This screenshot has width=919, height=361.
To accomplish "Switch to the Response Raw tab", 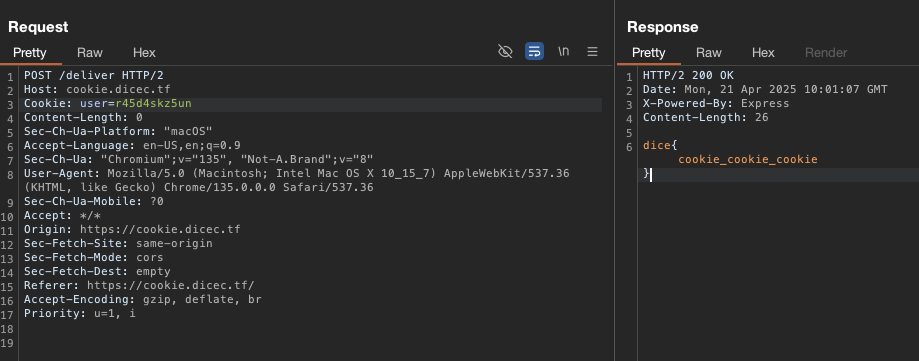I will pos(709,53).
